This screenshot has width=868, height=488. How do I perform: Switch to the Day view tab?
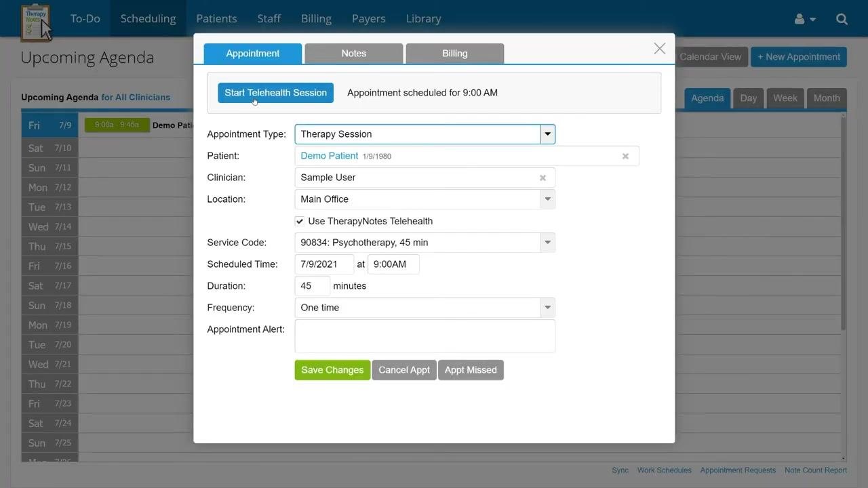tap(749, 98)
